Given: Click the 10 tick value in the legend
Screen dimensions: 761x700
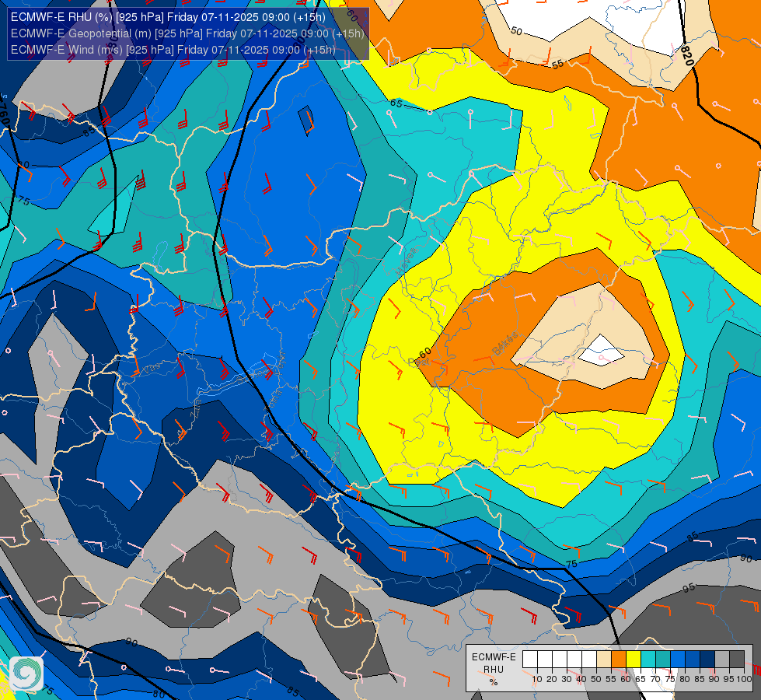Looking at the screenshot, I should pos(537,679).
